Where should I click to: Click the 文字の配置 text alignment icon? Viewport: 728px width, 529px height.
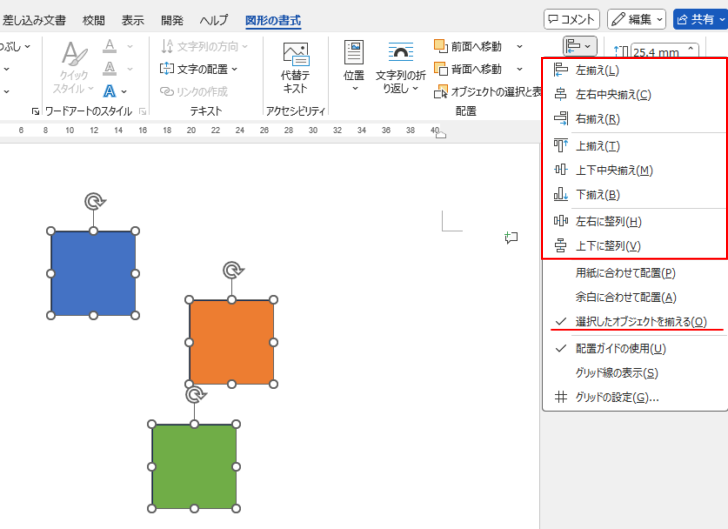coord(167,69)
